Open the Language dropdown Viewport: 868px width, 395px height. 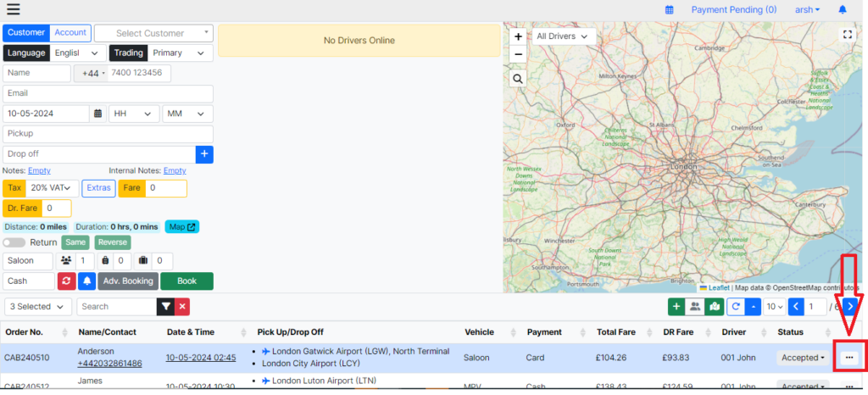77,53
